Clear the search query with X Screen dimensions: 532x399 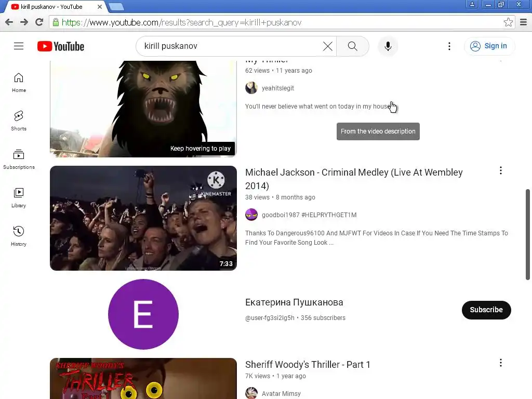[327, 46]
